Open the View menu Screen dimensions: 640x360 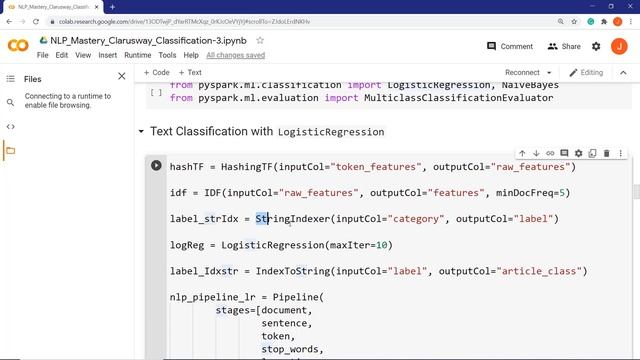(83, 55)
